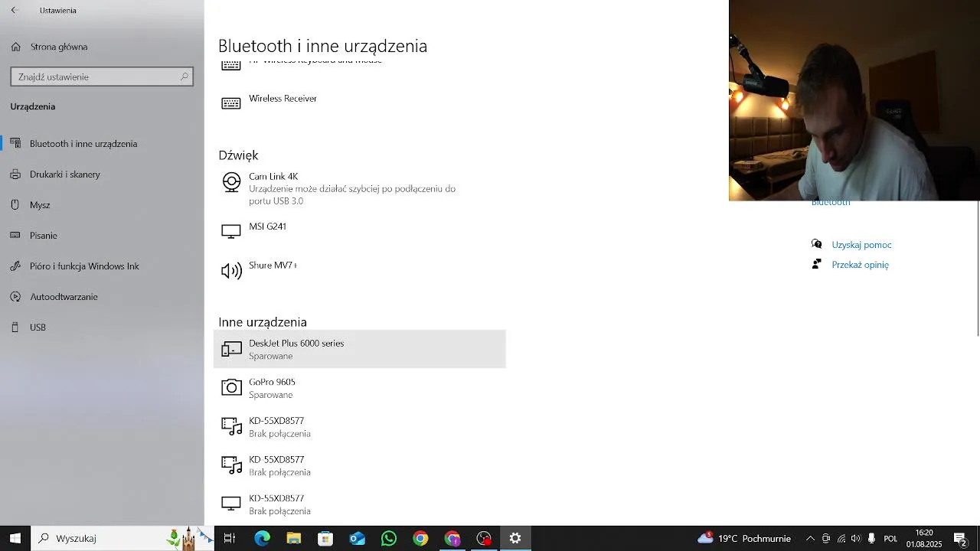Open the Windows Start menu
The image size is (980, 551).
[x=15, y=539]
